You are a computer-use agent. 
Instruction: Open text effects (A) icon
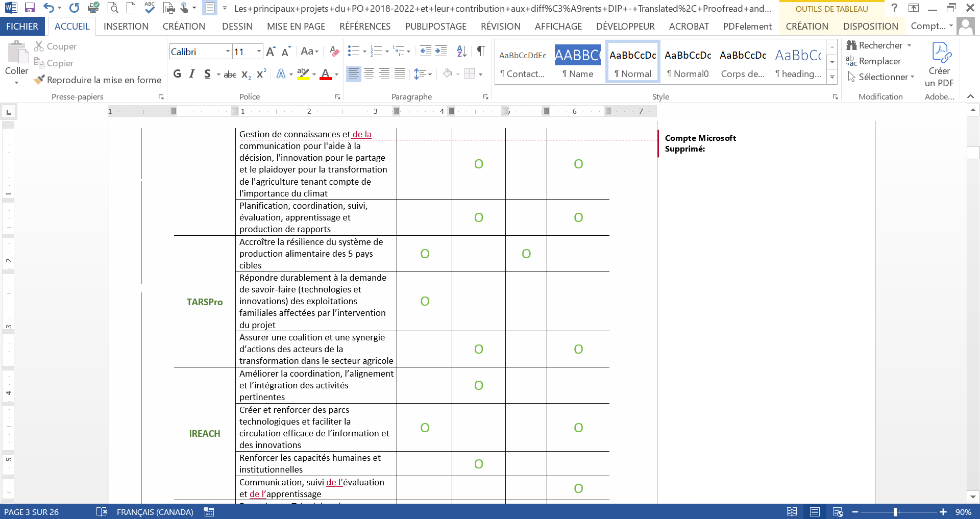click(281, 74)
